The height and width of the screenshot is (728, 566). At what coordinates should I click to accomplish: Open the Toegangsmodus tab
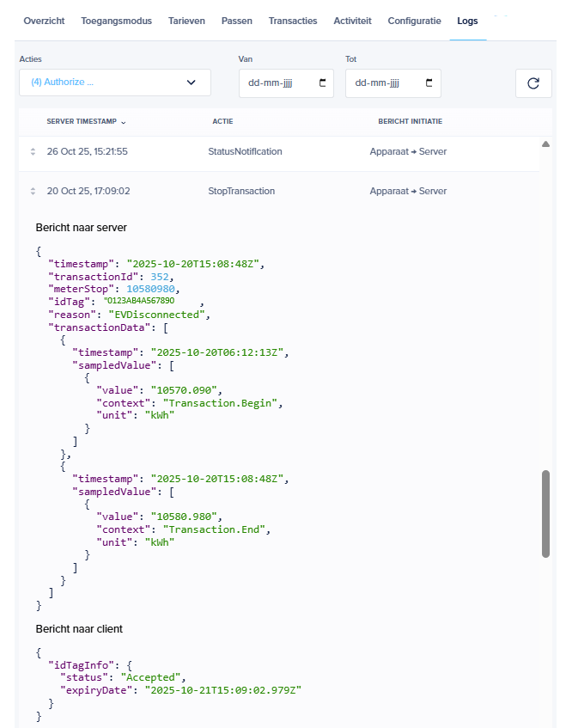pos(116,21)
